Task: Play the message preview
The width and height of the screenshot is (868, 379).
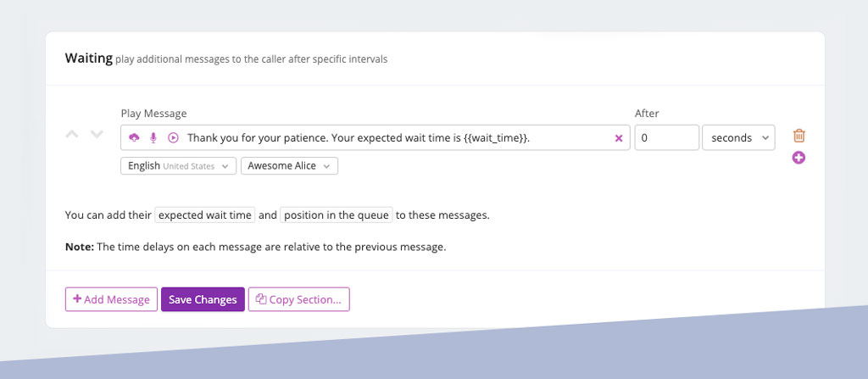Action: click(x=173, y=137)
